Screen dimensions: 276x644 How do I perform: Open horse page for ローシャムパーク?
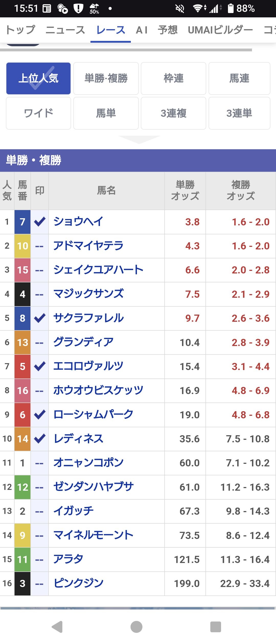tap(93, 415)
